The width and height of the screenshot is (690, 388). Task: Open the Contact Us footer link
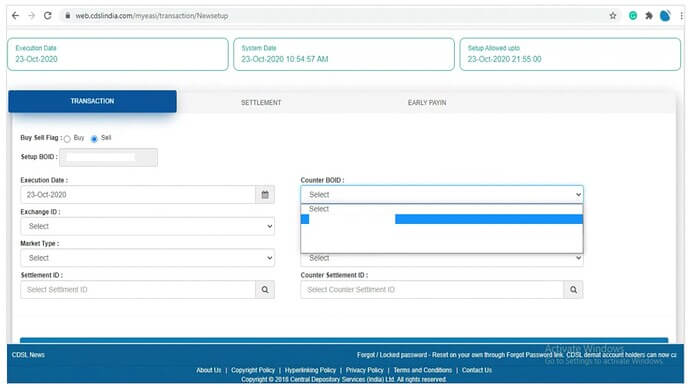(x=477, y=370)
